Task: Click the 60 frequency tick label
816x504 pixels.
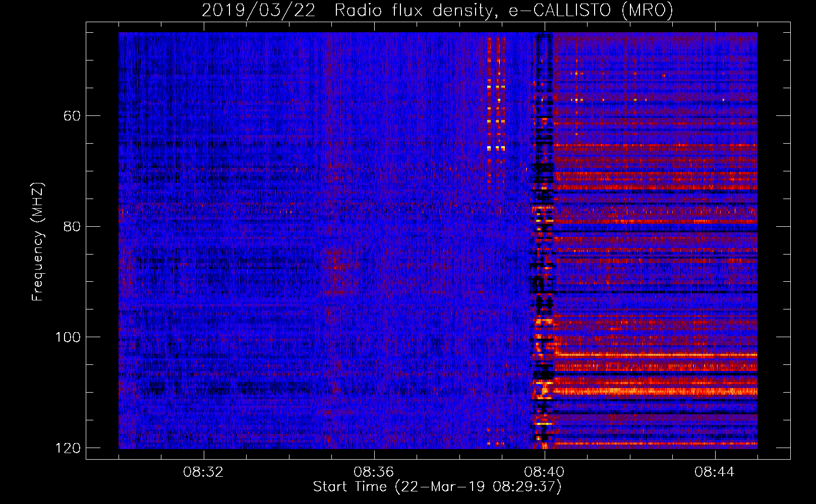Action: click(x=72, y=116)
